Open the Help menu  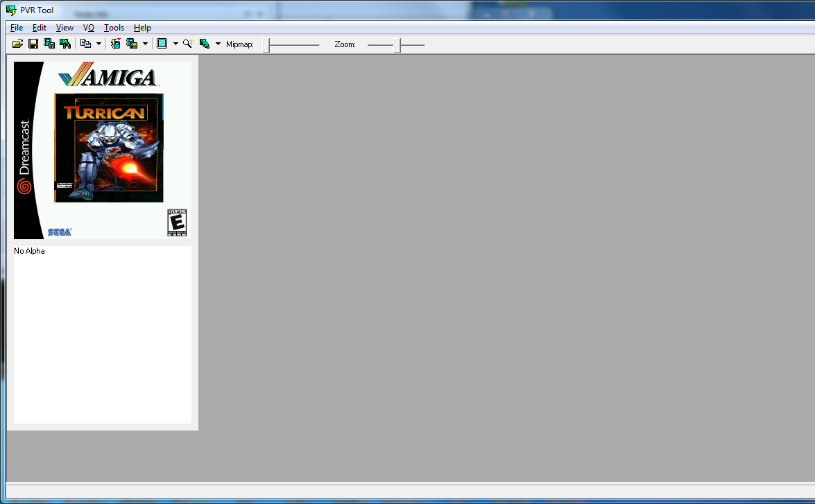(142, 28)
